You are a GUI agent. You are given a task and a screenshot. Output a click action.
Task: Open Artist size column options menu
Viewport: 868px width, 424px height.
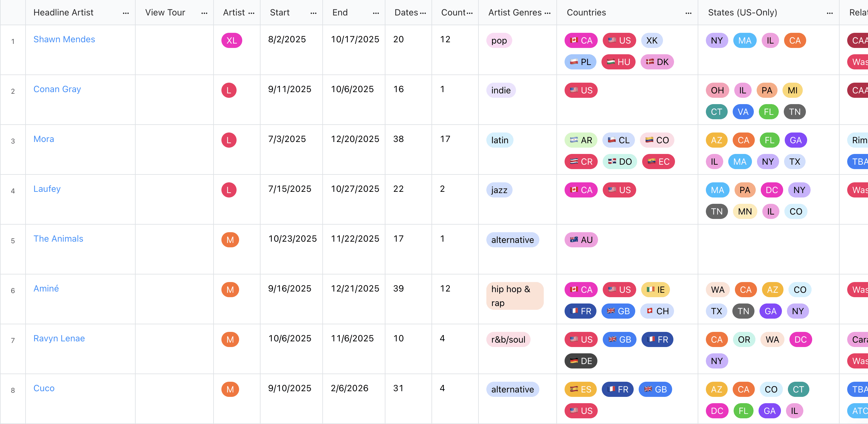[251, 13]
